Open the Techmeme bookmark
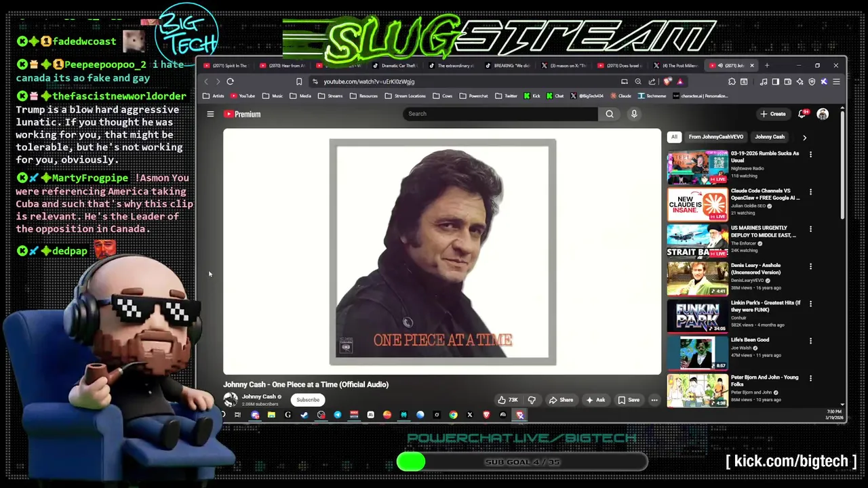This screenshot has height=488, width=868. [x=652, y=96]
